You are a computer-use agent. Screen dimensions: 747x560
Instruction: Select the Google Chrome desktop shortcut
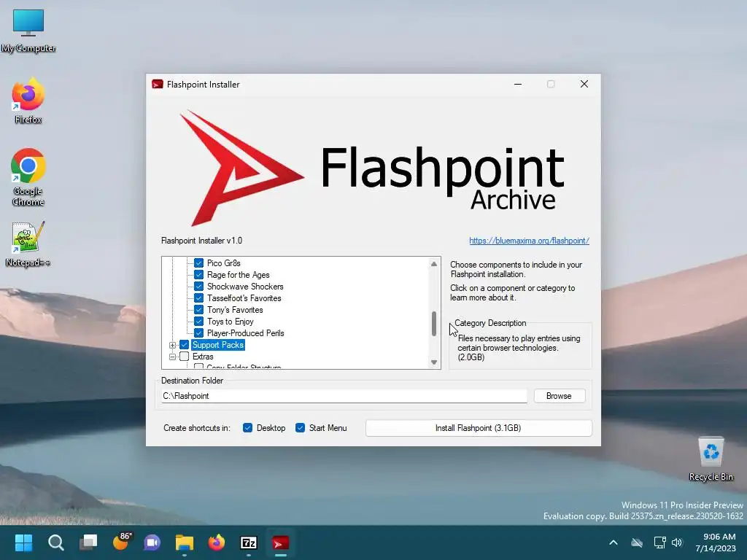[28, 177]
